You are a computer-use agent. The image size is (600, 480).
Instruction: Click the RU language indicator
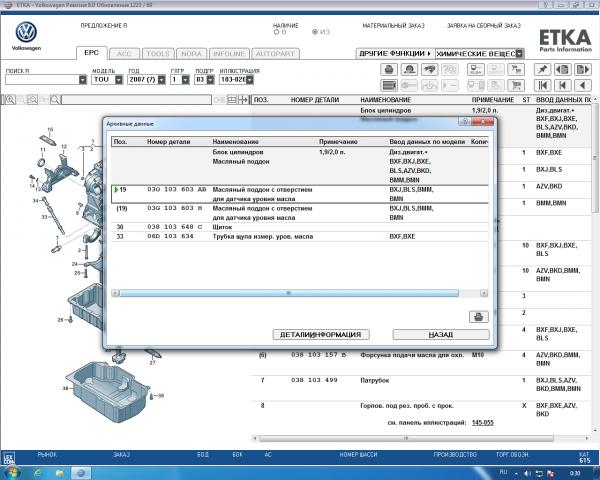tap(503, 472)
